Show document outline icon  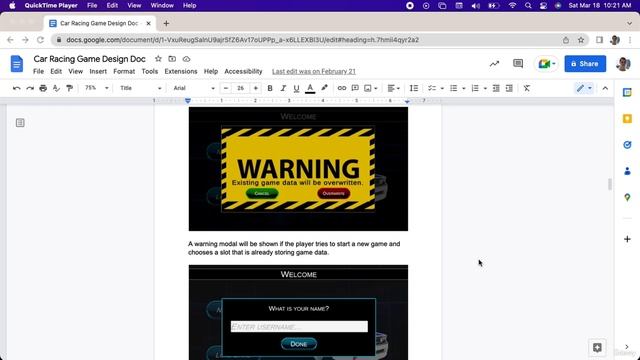click(20, 123)
